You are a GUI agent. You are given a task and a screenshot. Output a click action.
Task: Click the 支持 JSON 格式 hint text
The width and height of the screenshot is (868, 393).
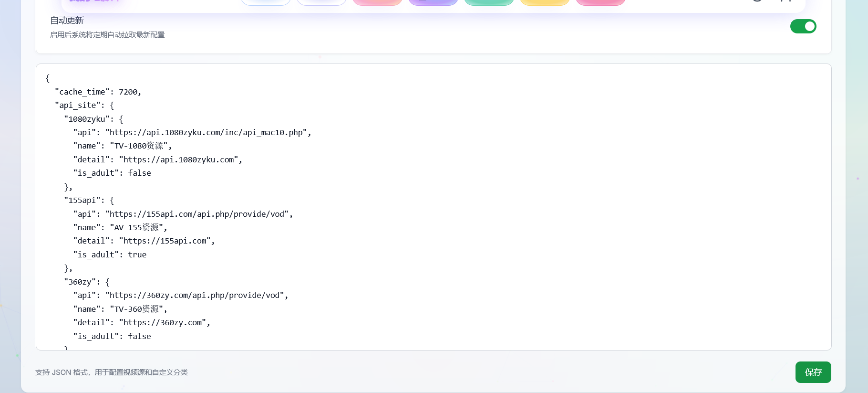point(111,372)
